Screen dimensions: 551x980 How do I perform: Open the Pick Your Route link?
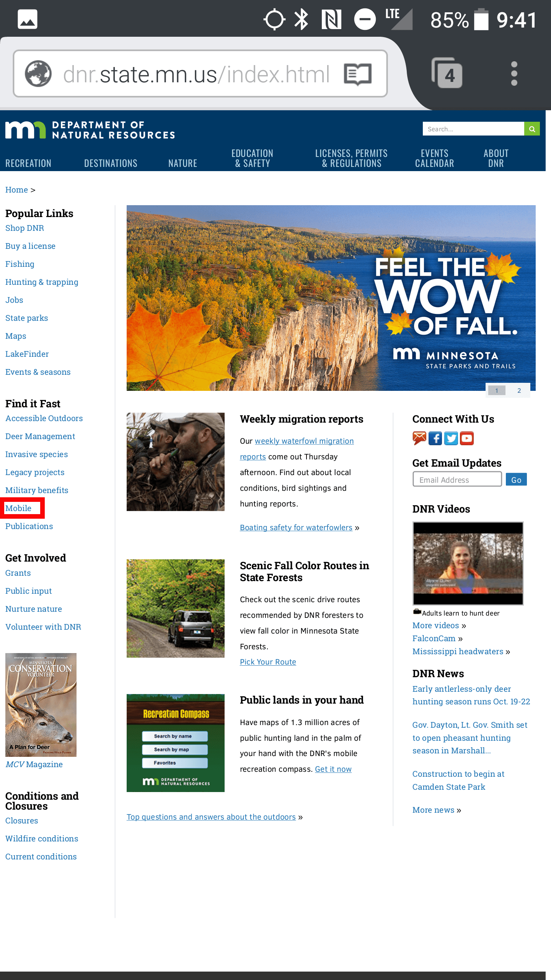268,662
